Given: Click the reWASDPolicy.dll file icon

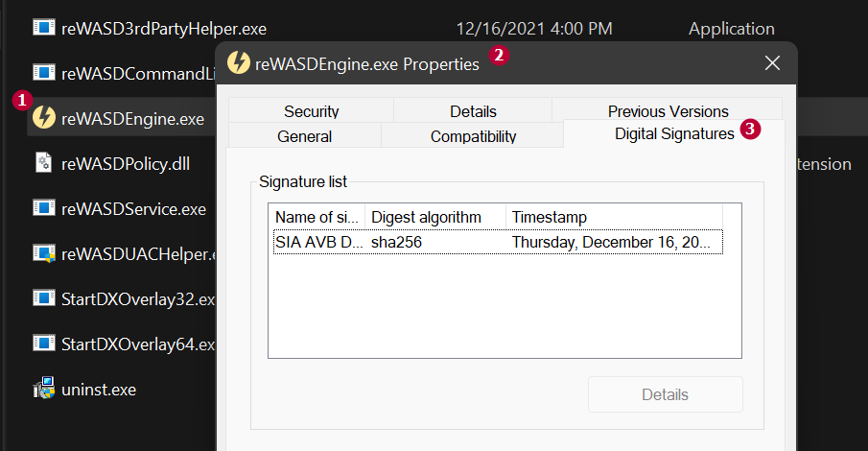Looking at the screenshot, I should tap(44, 162).
